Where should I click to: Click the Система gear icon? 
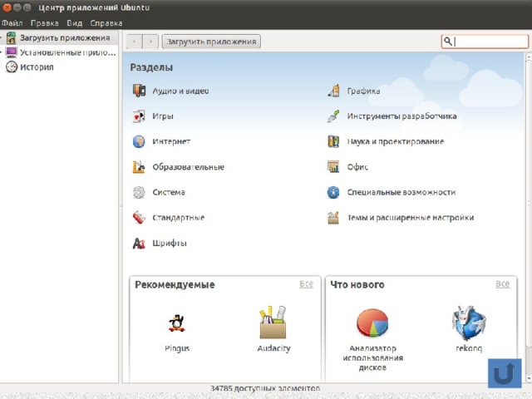pyautogui.click(x=139, y=192)
